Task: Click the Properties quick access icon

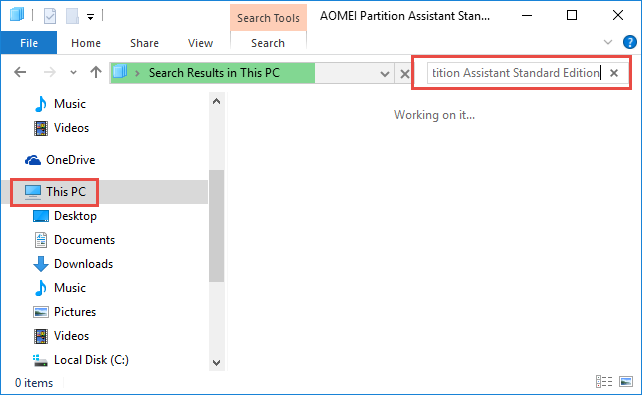Action: (50, 16)
